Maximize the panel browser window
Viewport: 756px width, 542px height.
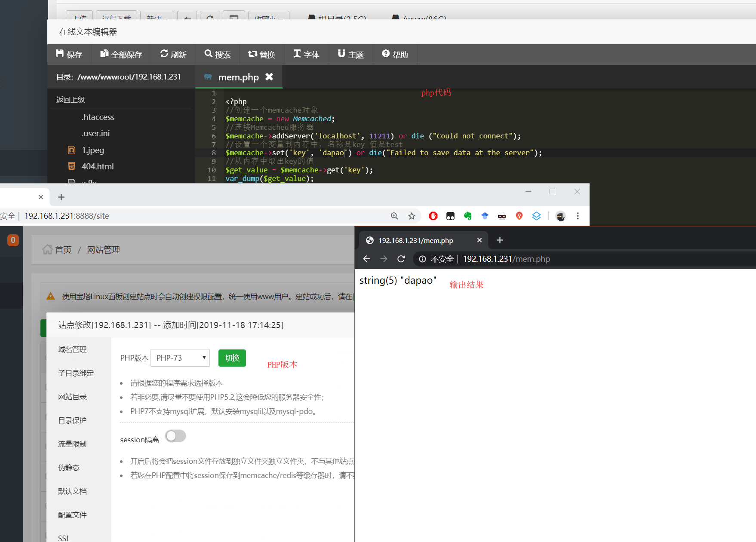552,192
